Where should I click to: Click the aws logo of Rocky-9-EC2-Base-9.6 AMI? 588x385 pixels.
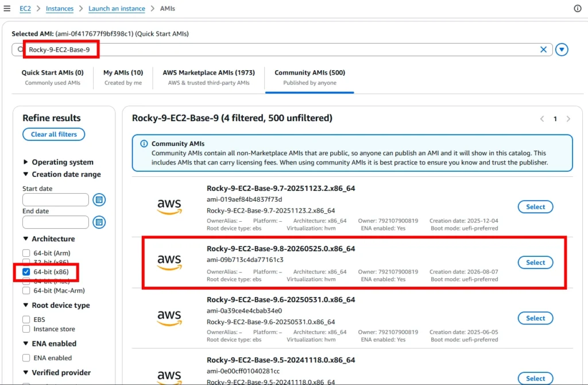click(169, 318)
